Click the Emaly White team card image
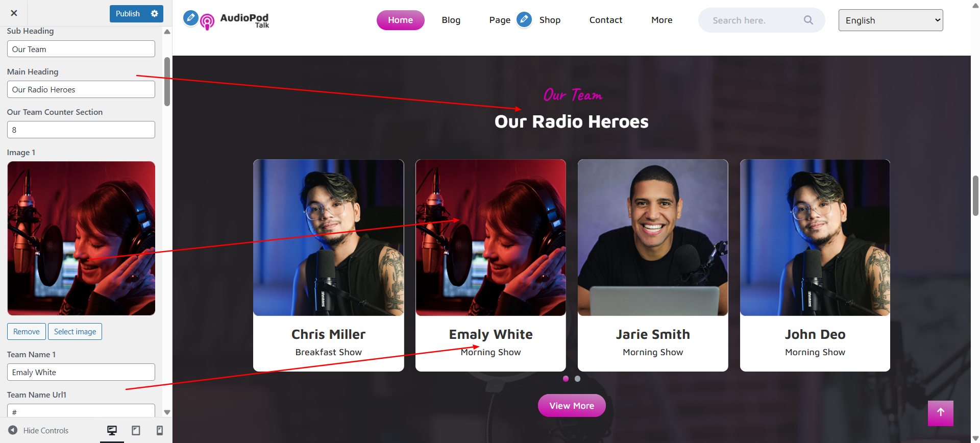The width and height of the screenshot is (980, 443). click(491, 238)
